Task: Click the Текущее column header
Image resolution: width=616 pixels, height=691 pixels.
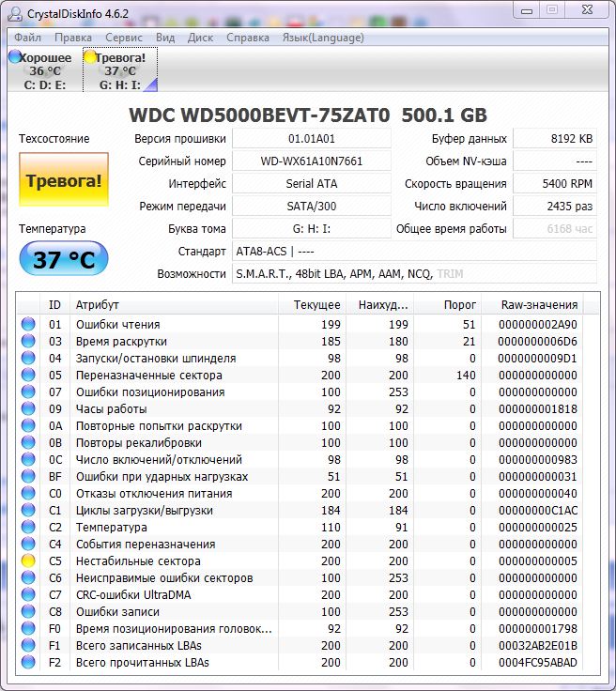Action: tap(313, 304)
